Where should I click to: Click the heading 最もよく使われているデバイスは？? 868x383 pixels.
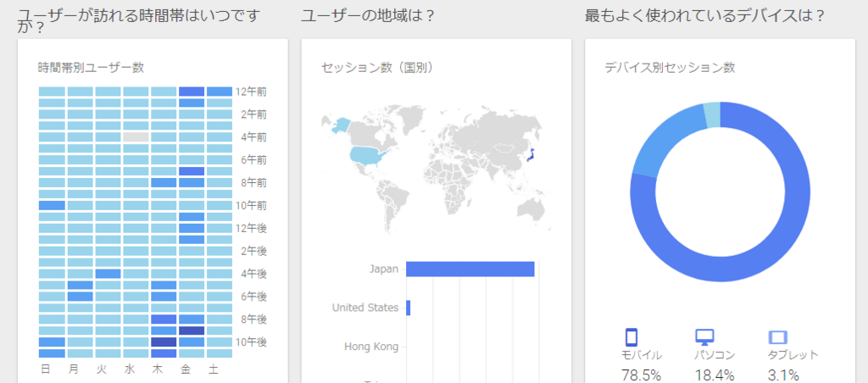pos(704,15)
